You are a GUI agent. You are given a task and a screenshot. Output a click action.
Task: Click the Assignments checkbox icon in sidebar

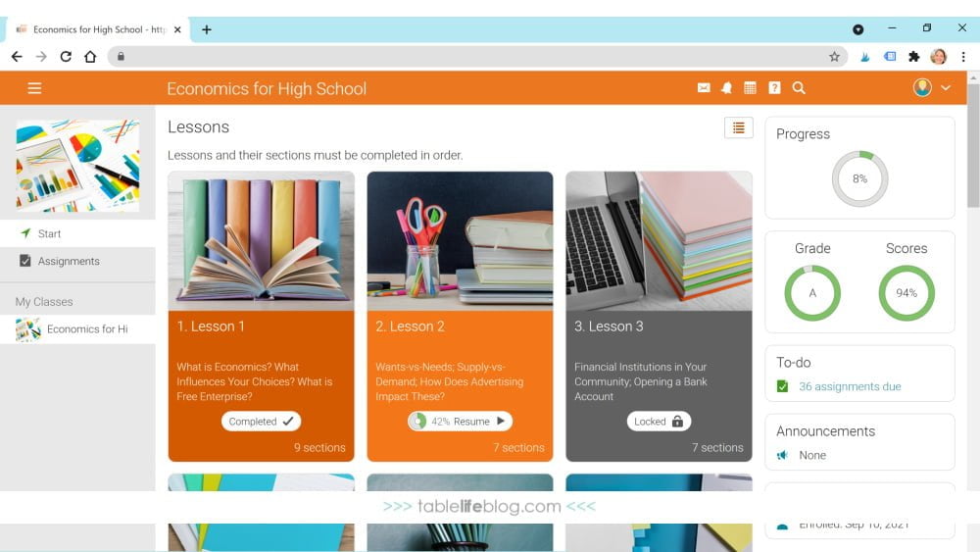coord(25,261)
